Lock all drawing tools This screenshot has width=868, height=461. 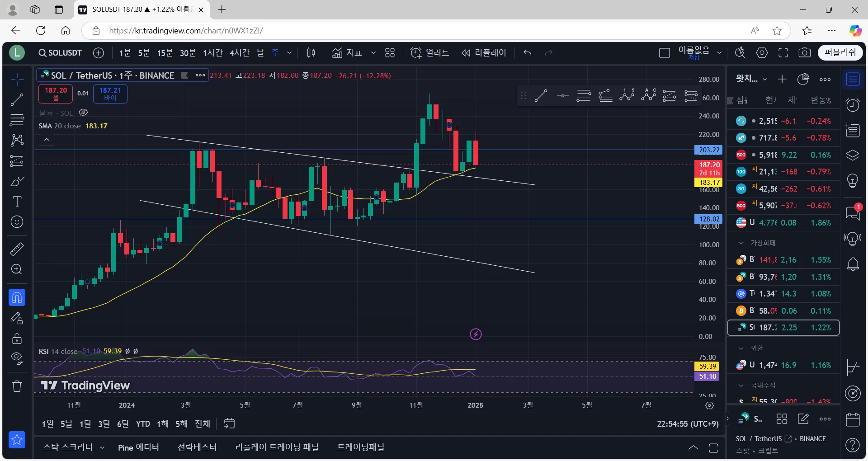coord(17,339)
